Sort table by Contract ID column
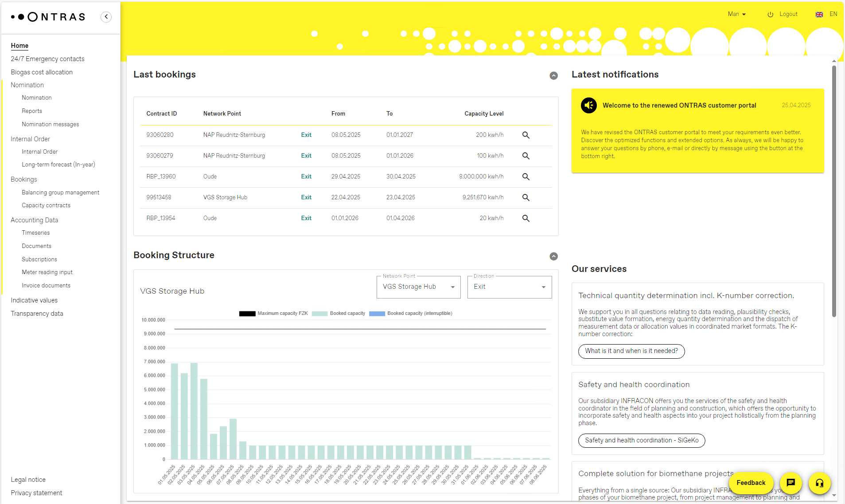 coord(161,114)
